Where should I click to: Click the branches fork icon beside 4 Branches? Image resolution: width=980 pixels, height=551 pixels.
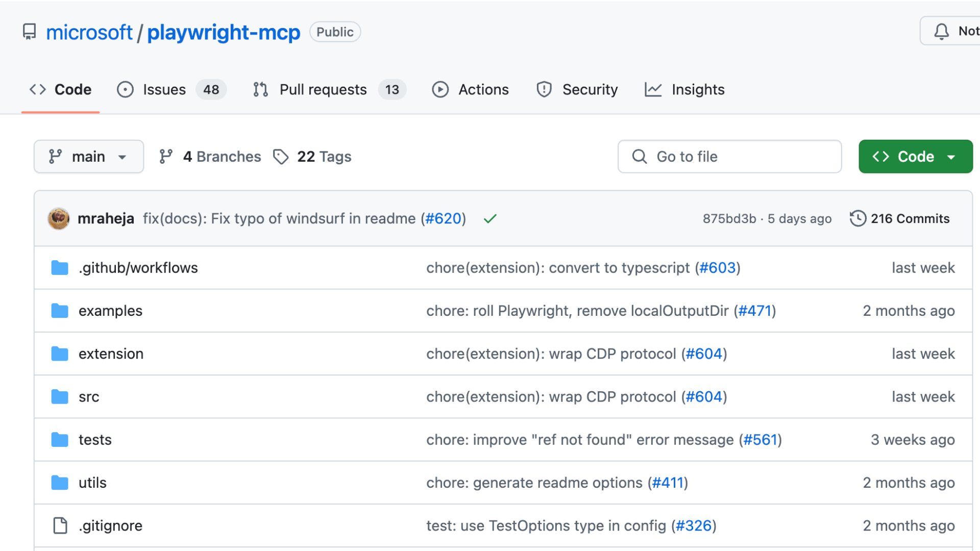point(166,157)
